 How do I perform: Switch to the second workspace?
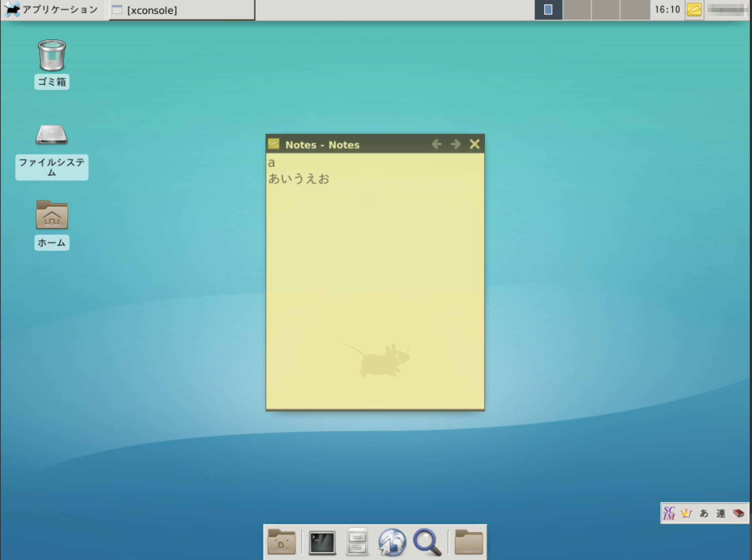(577, 10)
